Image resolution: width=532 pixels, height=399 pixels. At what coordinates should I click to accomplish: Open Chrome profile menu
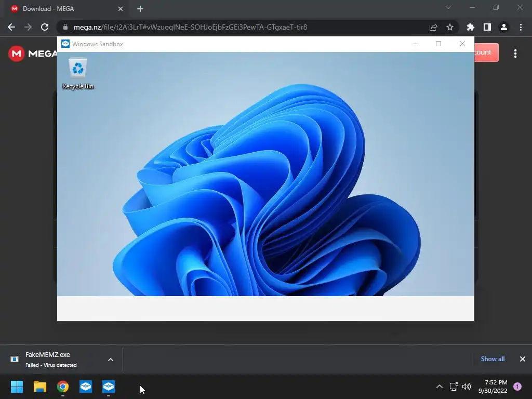point(504,27)
